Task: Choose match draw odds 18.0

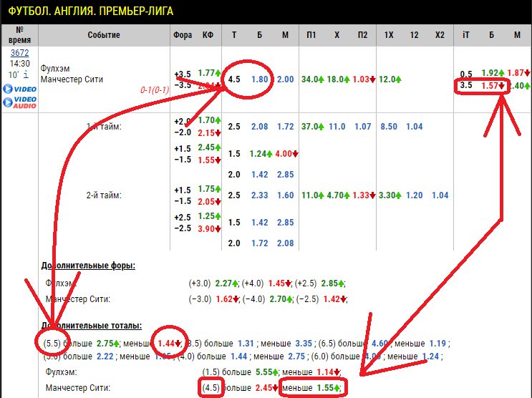Action: [x=337, y=79]
